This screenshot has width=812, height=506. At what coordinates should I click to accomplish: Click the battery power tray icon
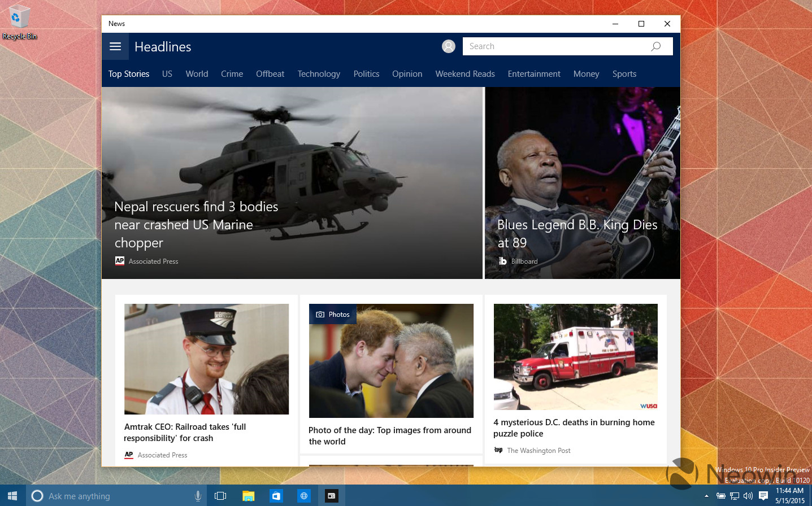(x=721, y=496)
